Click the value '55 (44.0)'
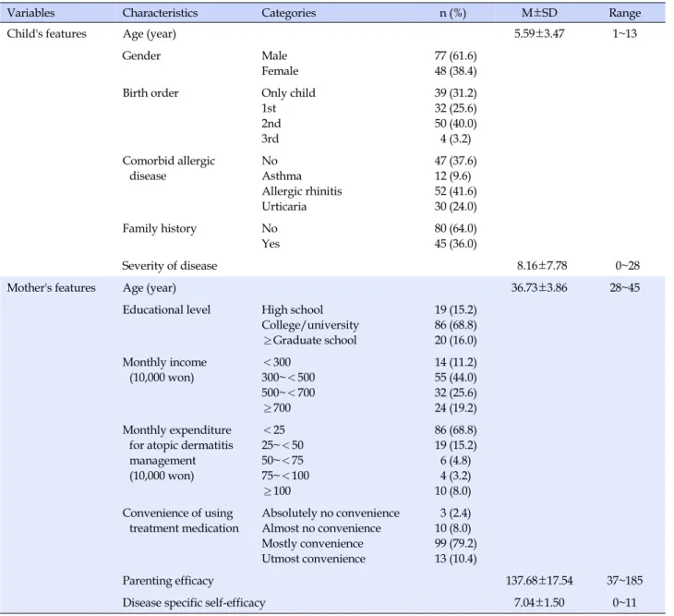Screen dimensions: 674x616 tap(455, 378)
